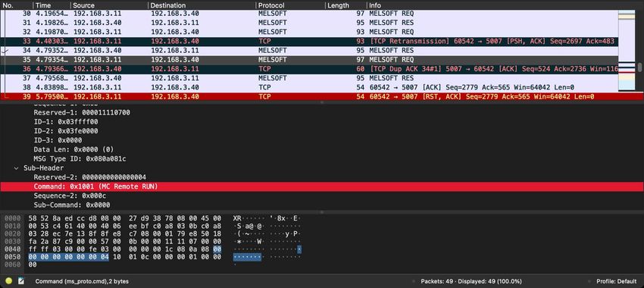
Task: Select packet 36 TCP Dup ACK row
Action: coord(309,69)
